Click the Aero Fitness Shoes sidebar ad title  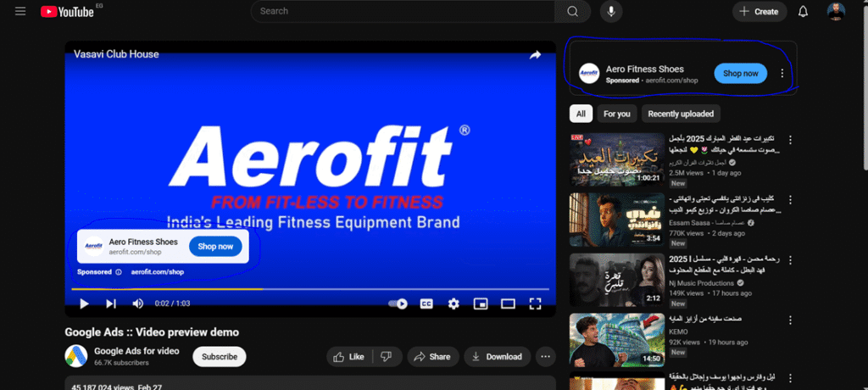tap(645, 70)
